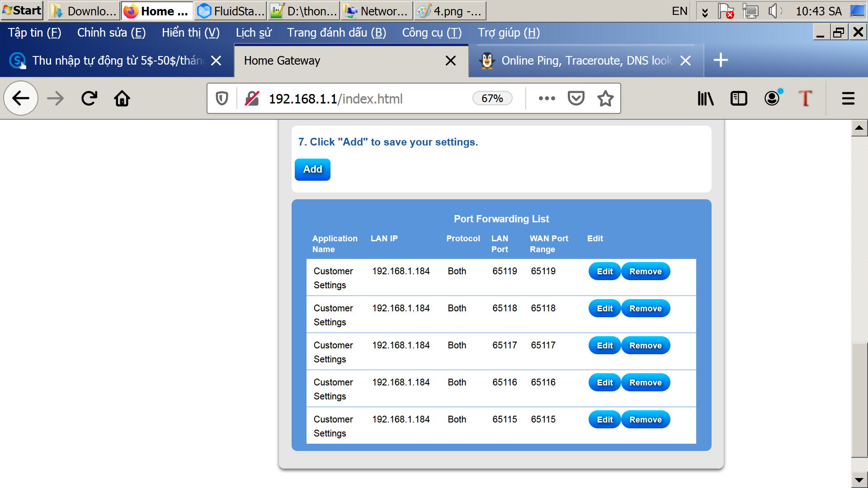Click the scrollbar down arrow

pyautogui.click(x=859, y=480)
